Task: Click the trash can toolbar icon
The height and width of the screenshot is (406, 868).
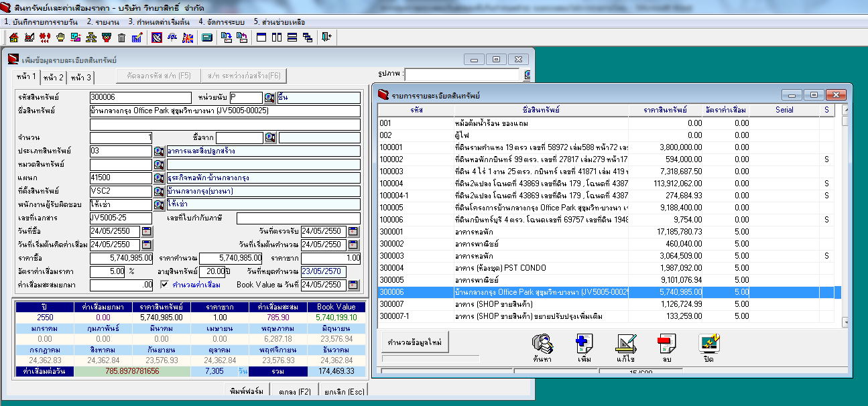Action: pos(121,38)
